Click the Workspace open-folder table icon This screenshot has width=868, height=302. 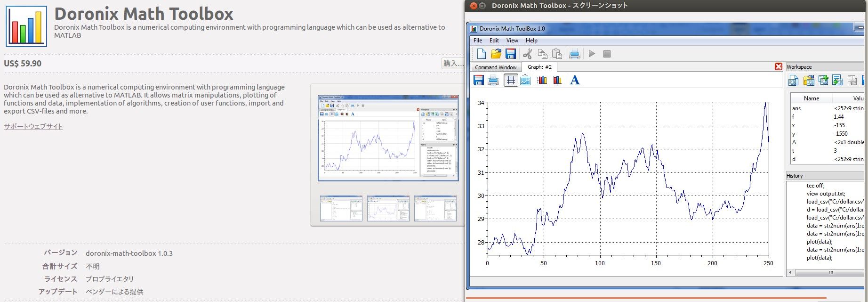pos(809,80)
